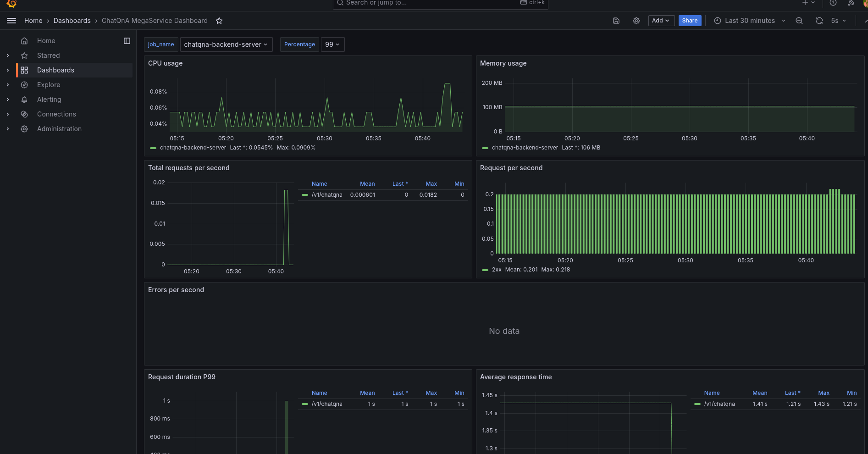868x454 pixels.
Task: Open the job_name chatqna-backend-server dropdown
Action: [226, 44]
